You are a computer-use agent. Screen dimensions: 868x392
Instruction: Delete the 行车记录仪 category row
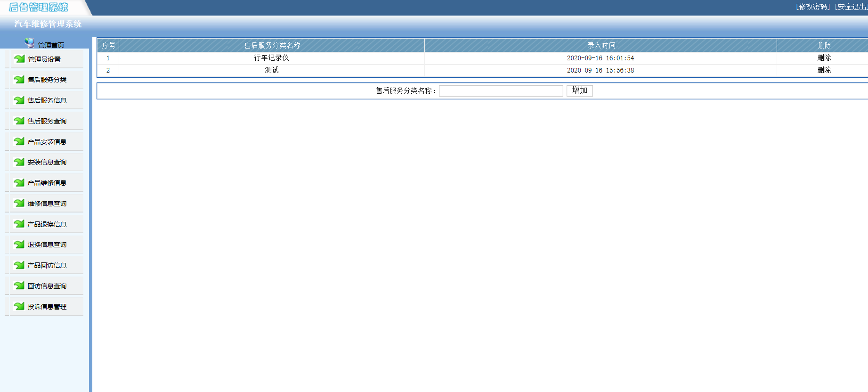pos(824,58)
